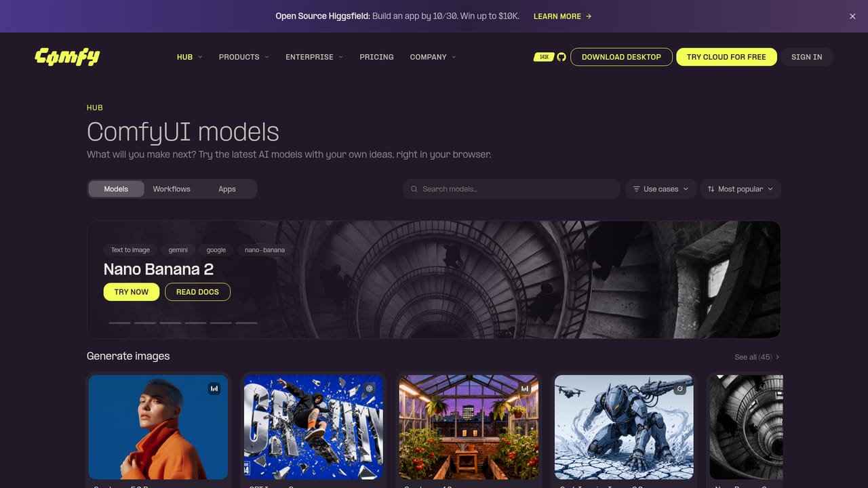This screenshot has width=868, height=488.
Task: Click the SIGN IN button
Action: pos(806,57)
